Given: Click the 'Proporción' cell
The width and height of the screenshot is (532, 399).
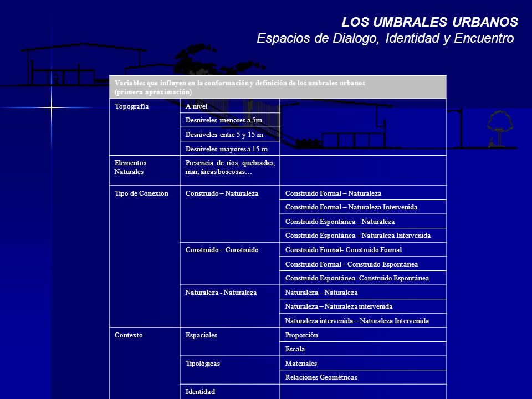Looking at the screenshot, I should coord(363,335).
